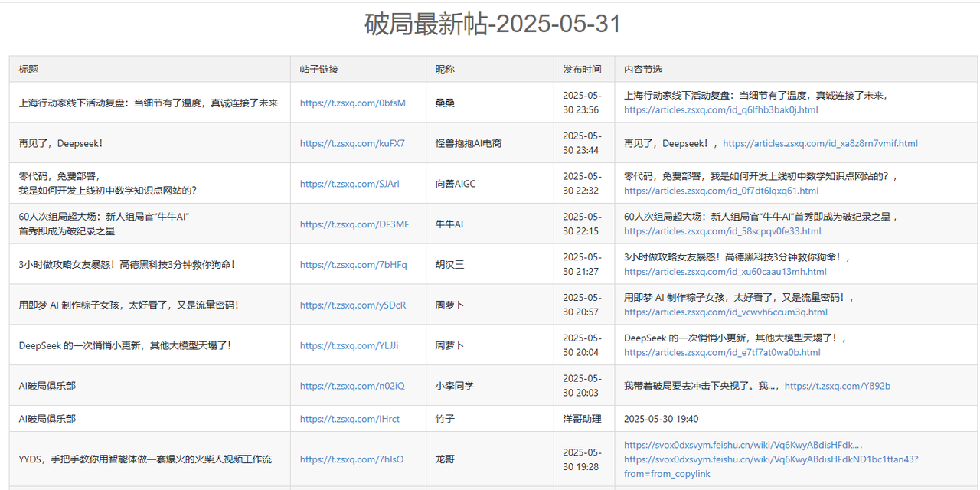Click nickname 周萝卜 in DeepSeek 小更新 row
This screenshot has height=490, width=980.
pyautogui.click(x=450, y=345)
